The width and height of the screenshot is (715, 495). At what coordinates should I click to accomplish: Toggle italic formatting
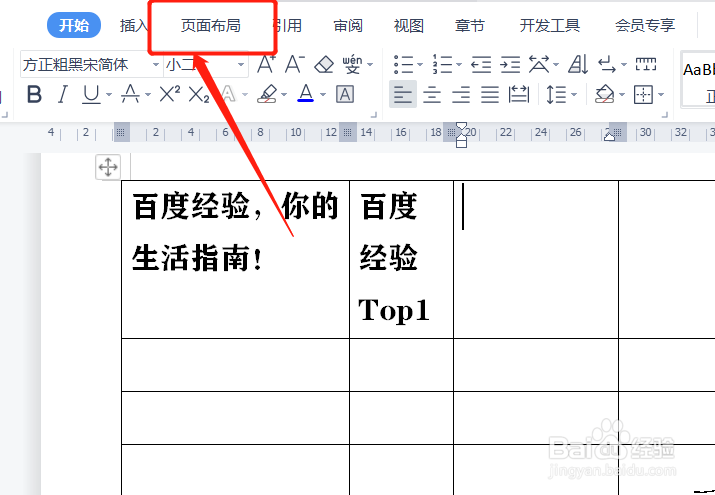(x=62, y=95)
